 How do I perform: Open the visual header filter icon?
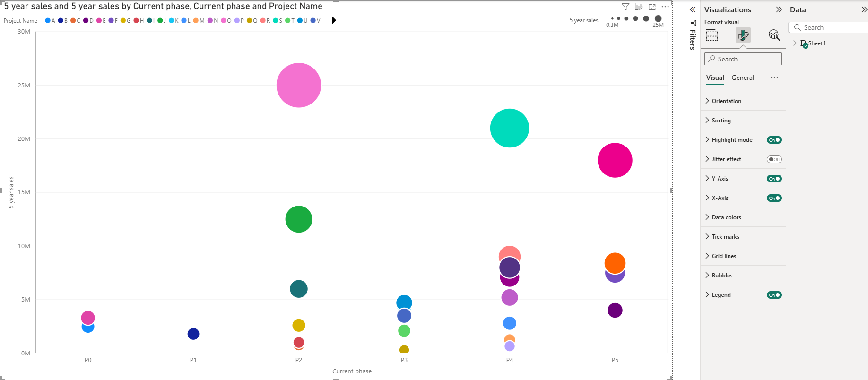pos(625,7)
